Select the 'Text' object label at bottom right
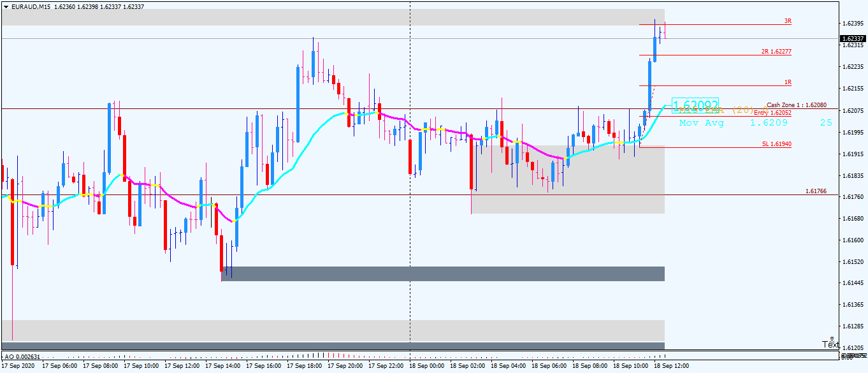The width and height of the screenshot is (868, 373). tap(830, 344)
